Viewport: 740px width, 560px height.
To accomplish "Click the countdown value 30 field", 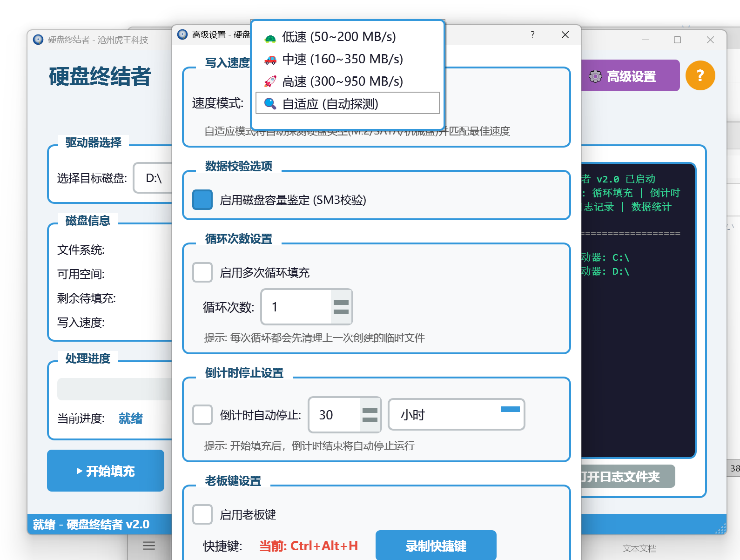I will (335, 415).
